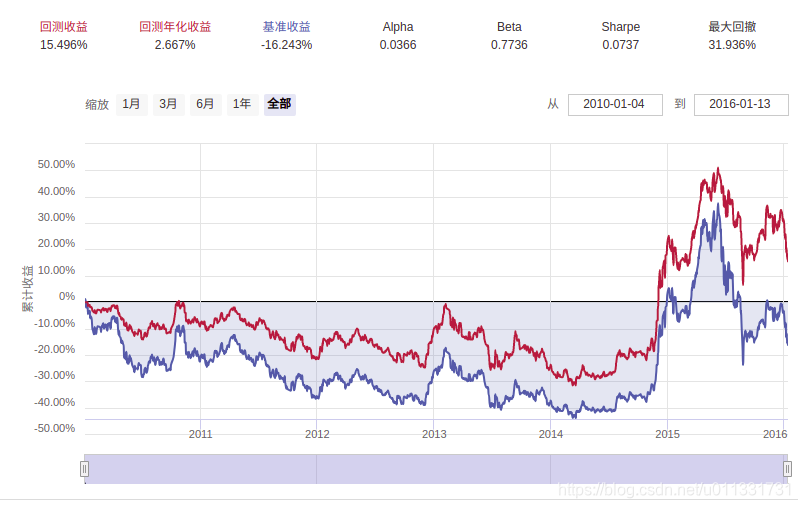The image size is (800, 508).
Task: Click the 0.0737 Sharpe value
Action: click(x=620, y=45)
